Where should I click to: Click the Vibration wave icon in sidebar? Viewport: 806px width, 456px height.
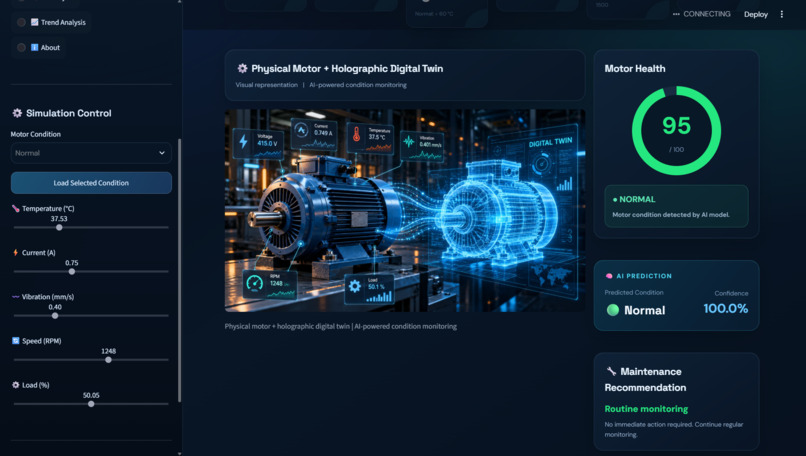coord(15,297)
